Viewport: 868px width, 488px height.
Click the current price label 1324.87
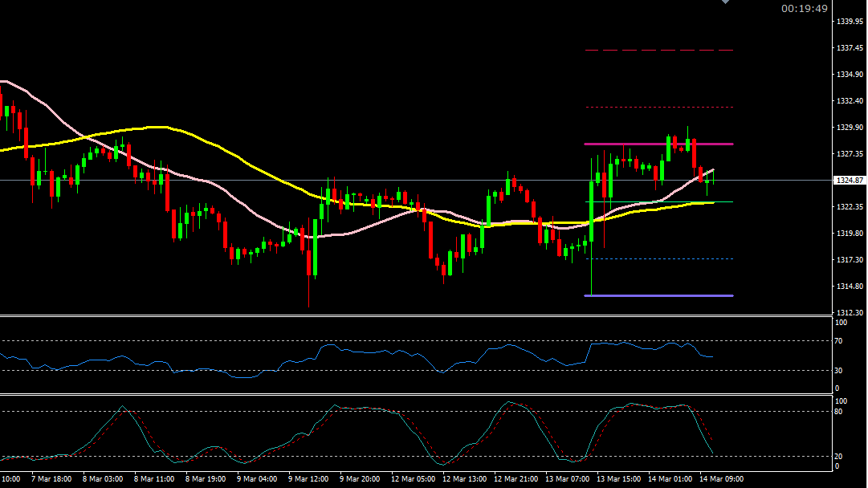click(x=850, y=181)
